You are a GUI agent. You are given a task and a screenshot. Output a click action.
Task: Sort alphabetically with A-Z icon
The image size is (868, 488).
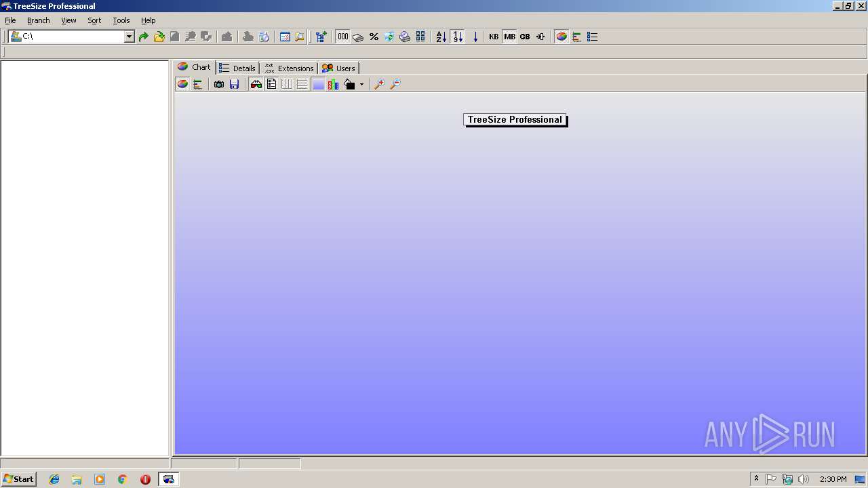click(x=441, y=37)
